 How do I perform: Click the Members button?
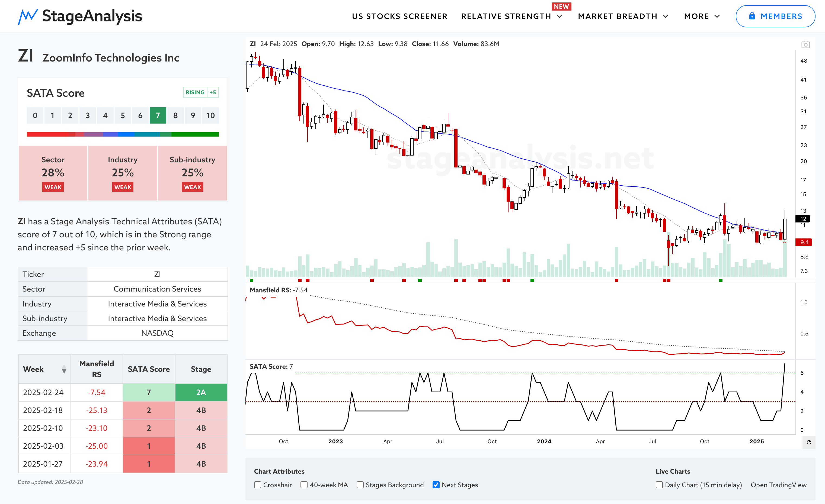(775, 16)
